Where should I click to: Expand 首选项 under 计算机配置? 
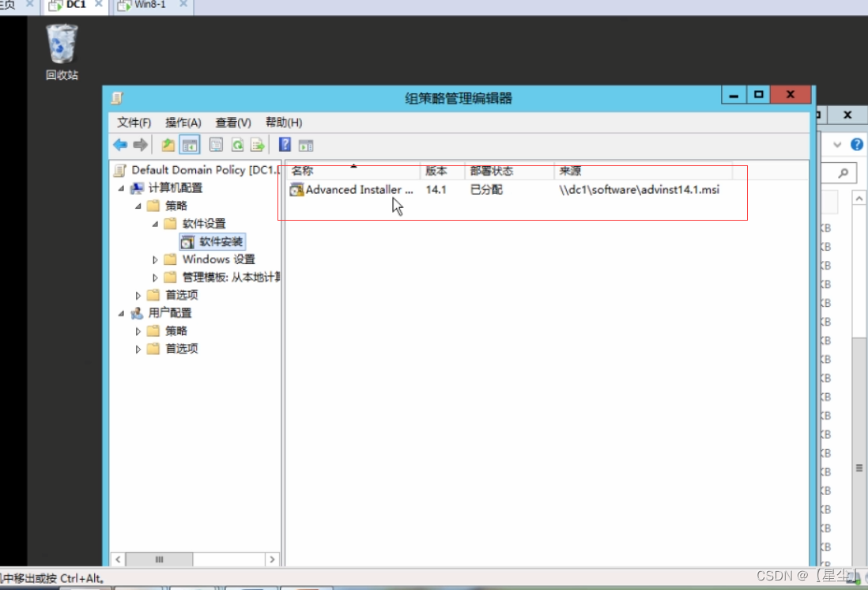coord(138,295)
